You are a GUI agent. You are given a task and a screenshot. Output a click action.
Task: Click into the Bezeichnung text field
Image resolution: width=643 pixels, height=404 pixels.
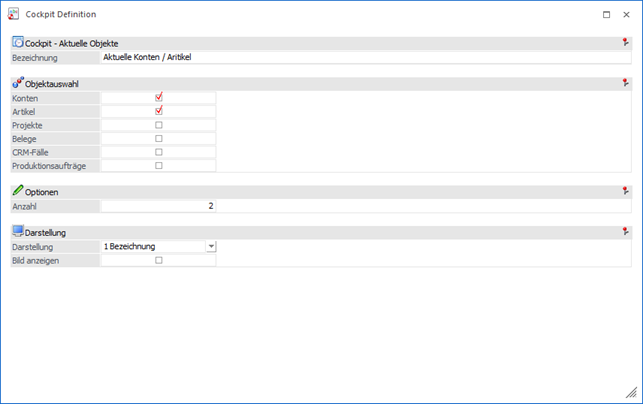[365, 58]
